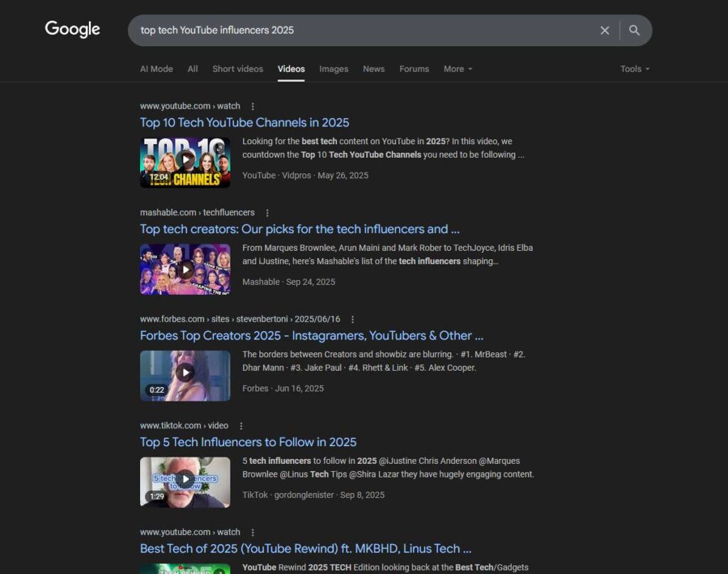Open the Short videos tab

click(237, 69)
